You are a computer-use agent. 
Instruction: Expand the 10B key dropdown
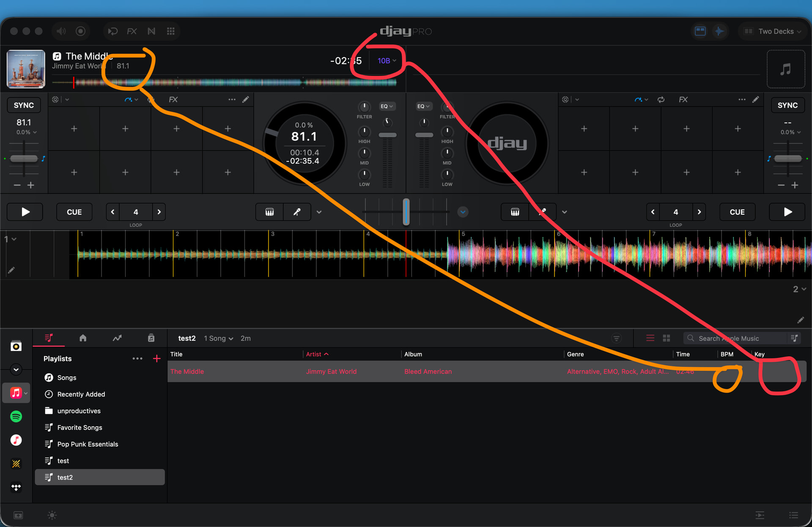point(387,61)
